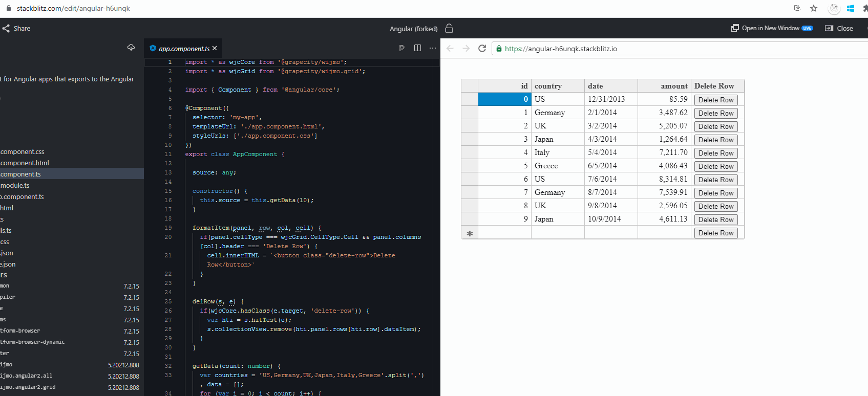Click the preview URL address field
Screen dimensions: 868x396
680,49
